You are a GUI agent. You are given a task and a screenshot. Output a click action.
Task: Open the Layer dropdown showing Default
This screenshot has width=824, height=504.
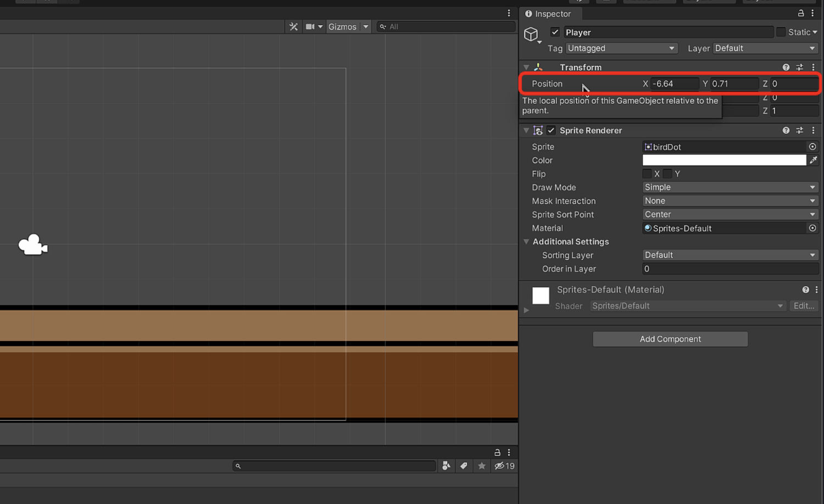click(765, 48)
